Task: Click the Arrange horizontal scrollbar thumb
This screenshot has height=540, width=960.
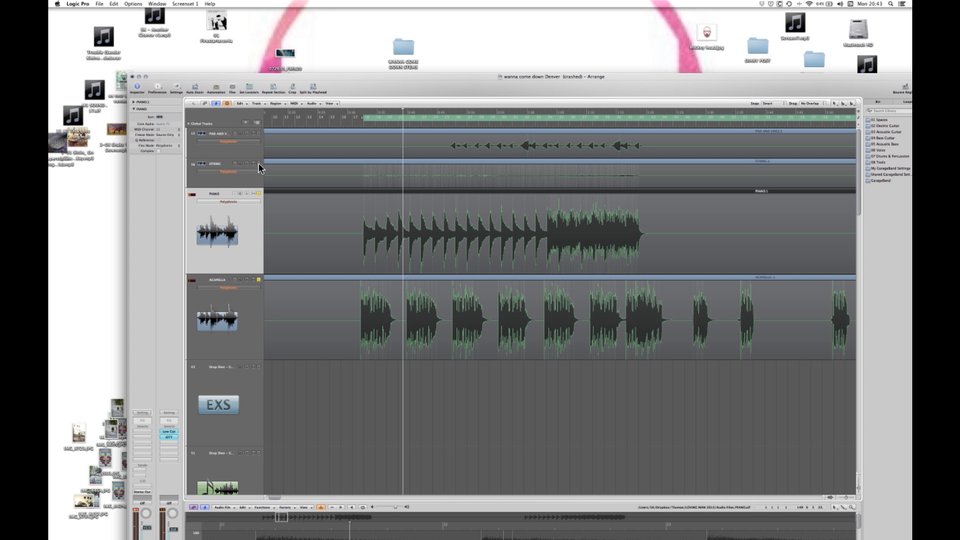Action: click(274, 498)
